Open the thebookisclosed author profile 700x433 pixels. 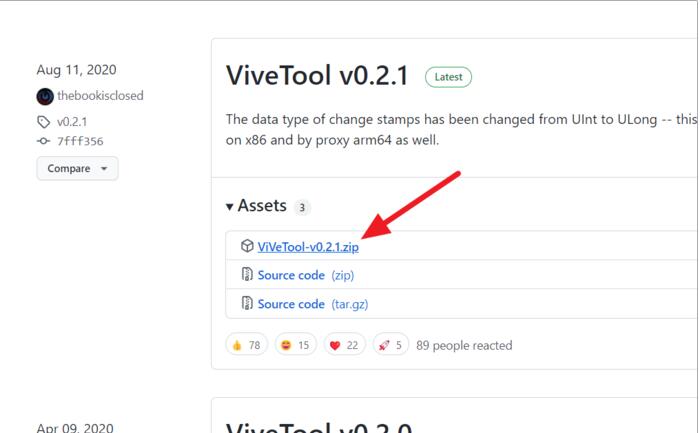[x=100, y=96]
